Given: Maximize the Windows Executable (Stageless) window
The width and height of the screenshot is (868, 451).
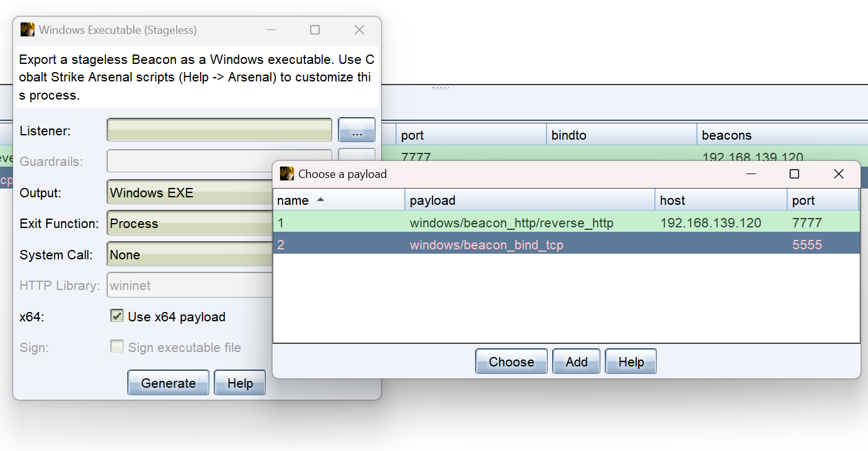Looking at the screenshot, I should (315, 30).
